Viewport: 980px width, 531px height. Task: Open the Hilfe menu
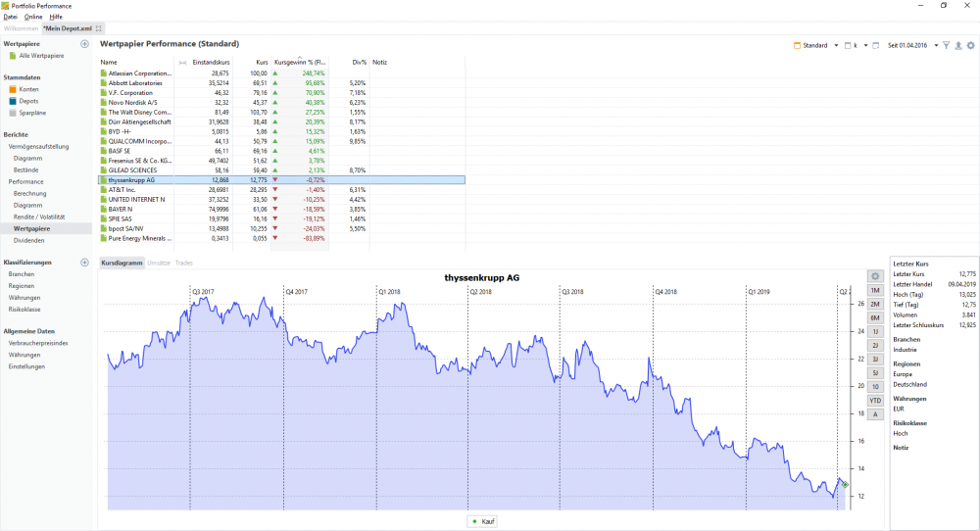(x=56, y=17)
